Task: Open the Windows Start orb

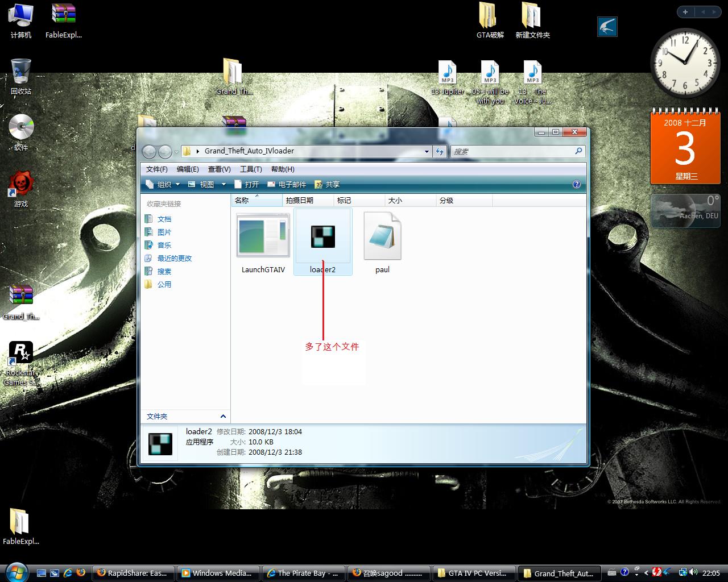Action: pyautogui.click(x=15, y=572)
